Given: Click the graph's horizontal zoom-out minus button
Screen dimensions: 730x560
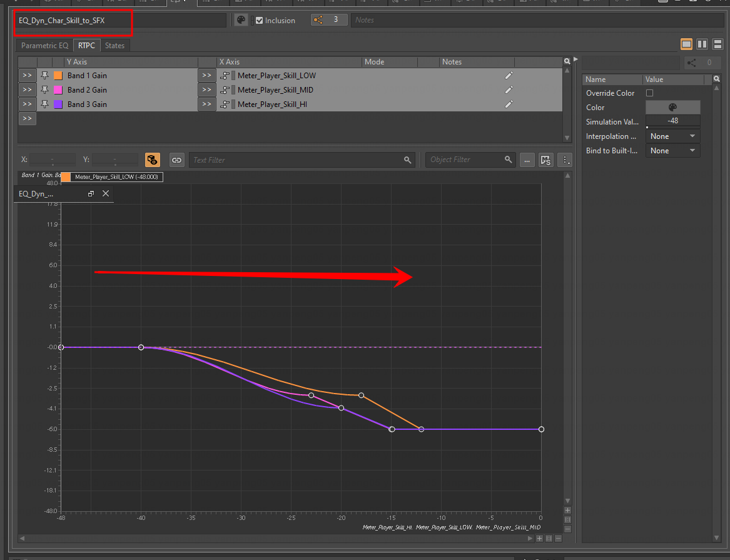Looking at the screenshot, I should pyautogui.click(x=558, y=539).
